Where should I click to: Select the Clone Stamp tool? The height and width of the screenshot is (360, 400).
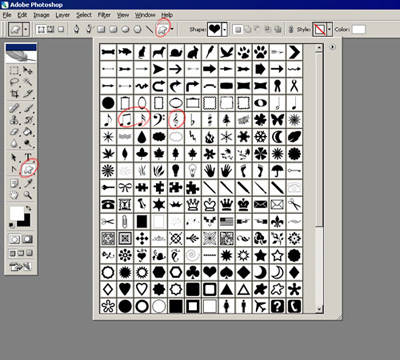coord(14,120)
